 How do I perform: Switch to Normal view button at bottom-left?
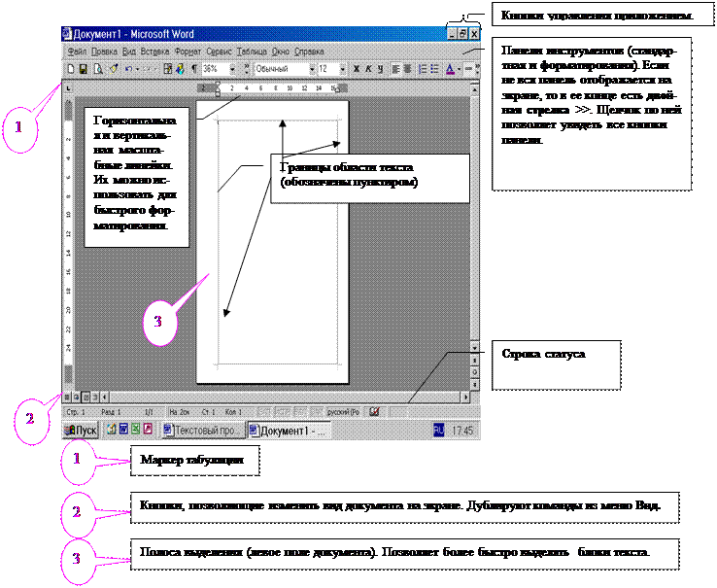[67, 398]
